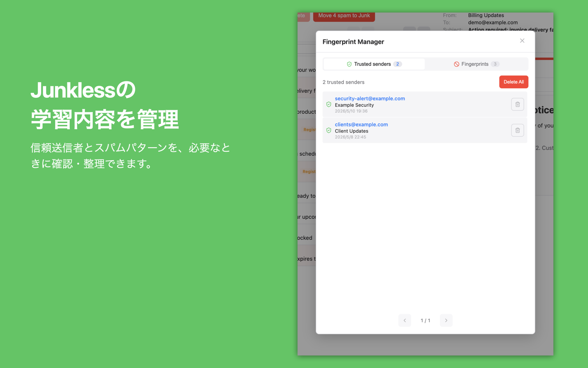Click the count badge 2 on Trusted senders tab
The image size is (588, 368).
(x=398, y=64)
